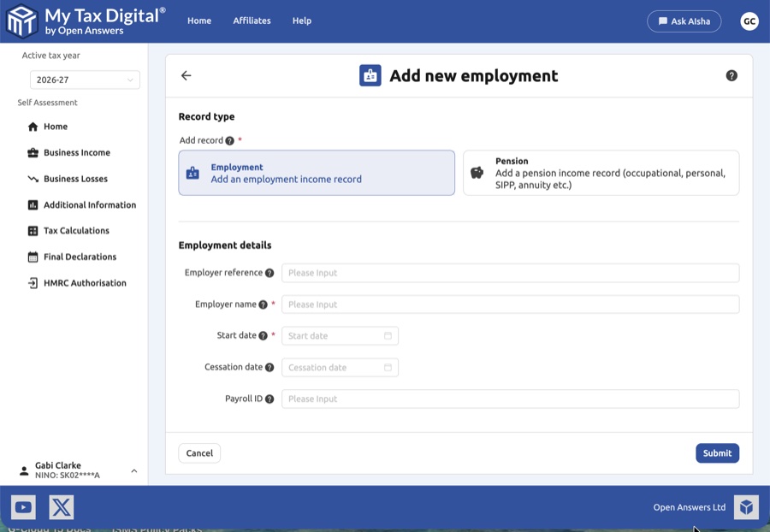
Task: Click the back arrow on Add new employment
Action: (186, 75)
